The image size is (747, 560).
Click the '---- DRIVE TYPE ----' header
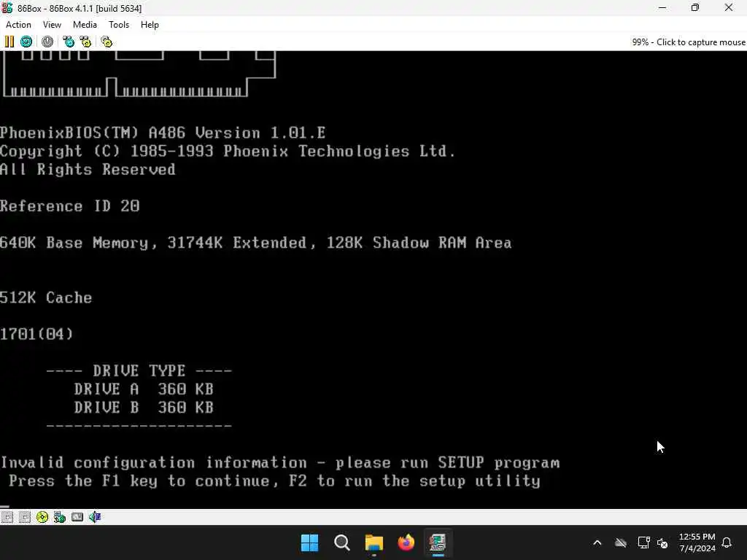tap(139, 371)
